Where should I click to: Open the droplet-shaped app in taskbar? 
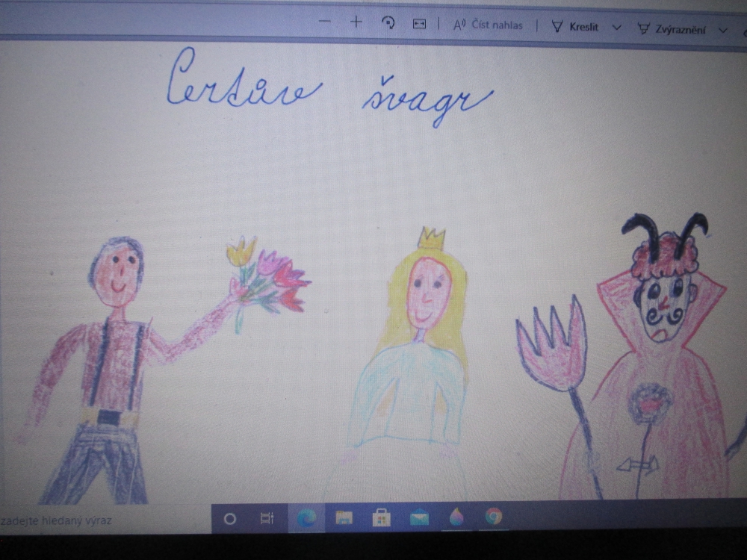point(456,517)
